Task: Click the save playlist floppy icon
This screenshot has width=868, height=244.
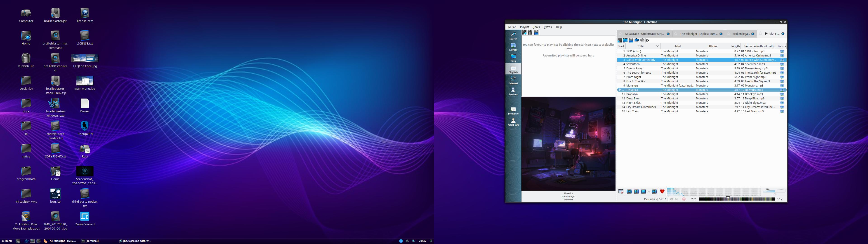Action: tap(631, 40)
